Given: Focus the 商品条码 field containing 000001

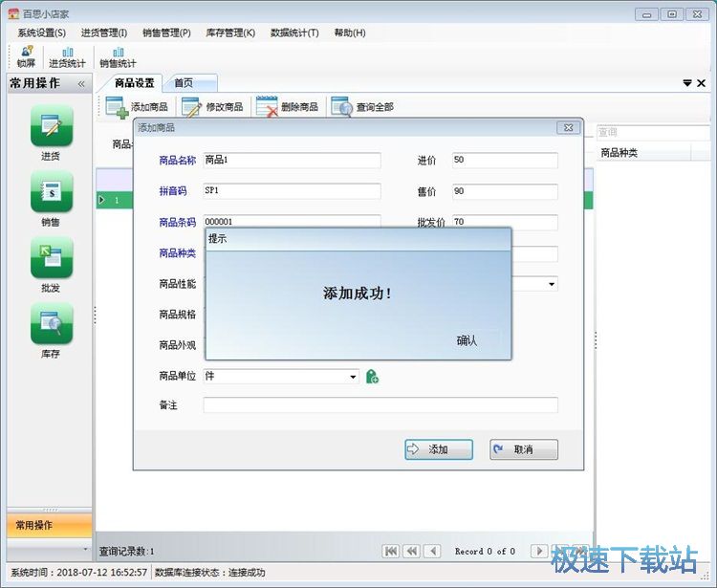Looking at the screenshot, I should (x=292, y=221).
